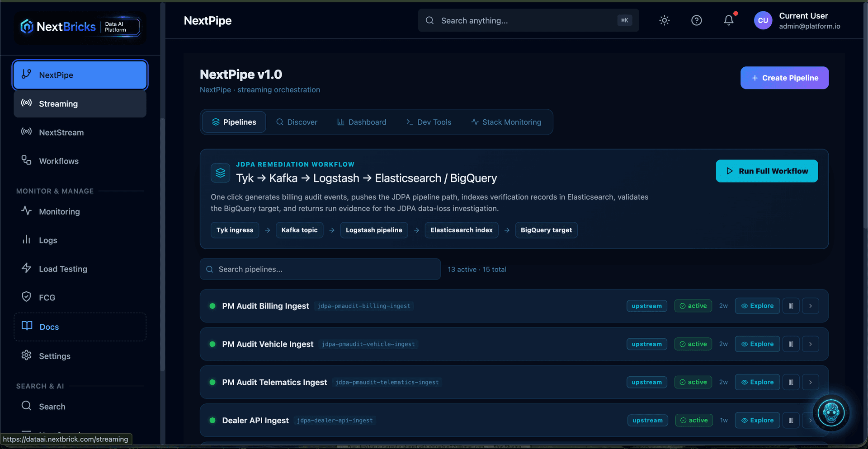The height and width of the screenshot is (449, 868).
Task: Open Monitoring in sidebar
Action: (80, 211)
